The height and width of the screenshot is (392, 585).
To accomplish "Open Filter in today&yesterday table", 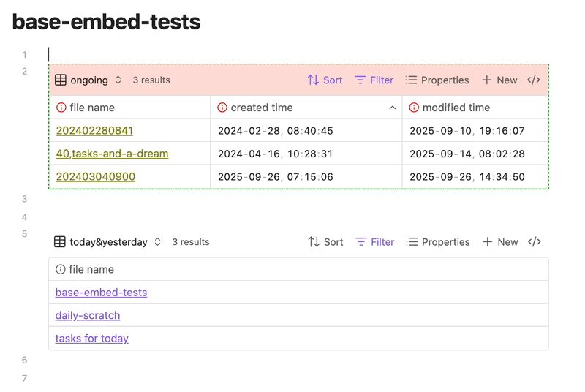I will (374, 242).
